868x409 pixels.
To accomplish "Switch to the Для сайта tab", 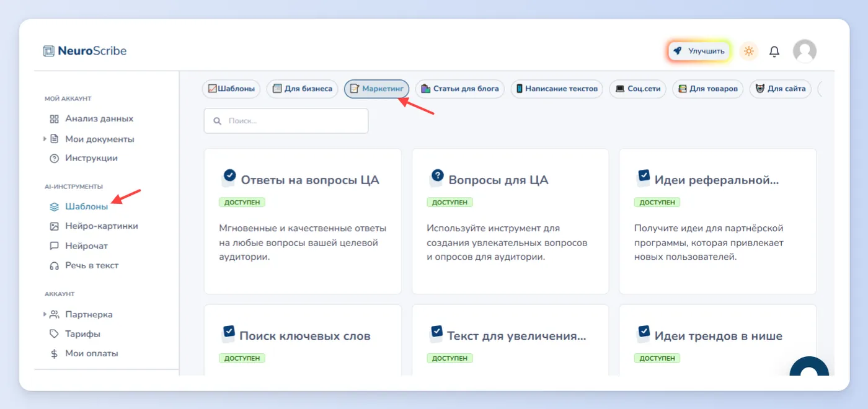I will [781, 89].
